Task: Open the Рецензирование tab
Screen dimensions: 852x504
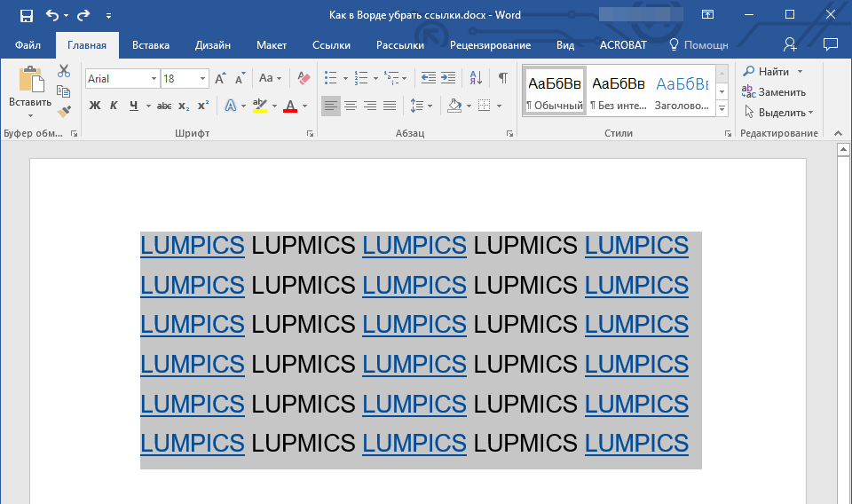Action: (x=490, y=45)
